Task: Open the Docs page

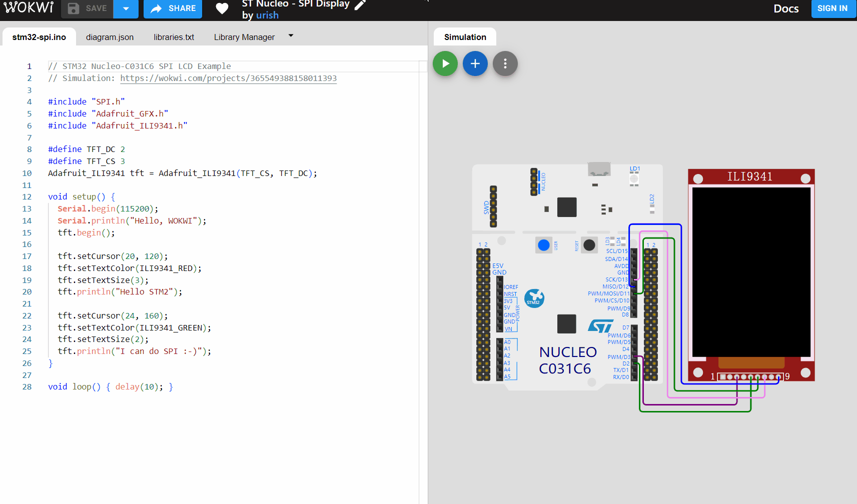Action: (x=786, y=8)
